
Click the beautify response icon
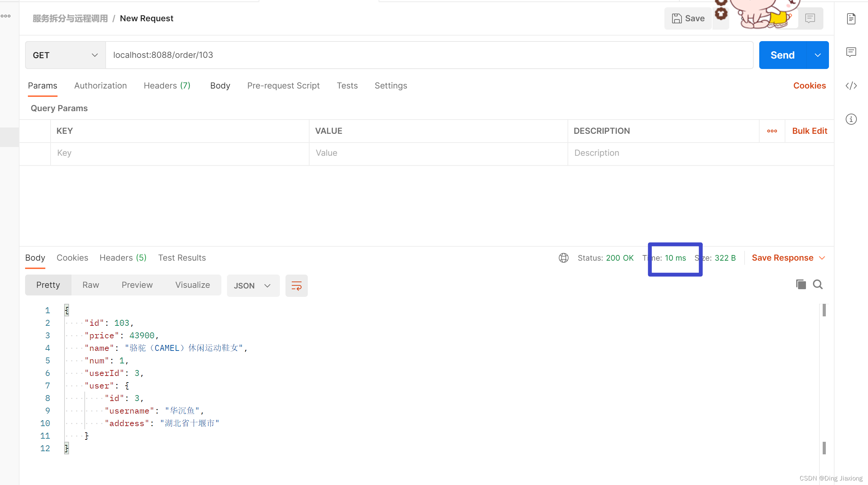(x=296, y=285)
